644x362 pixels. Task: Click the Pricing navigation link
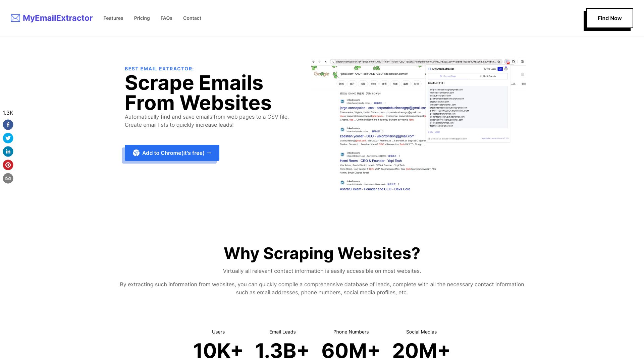click(x=142, y=18)
